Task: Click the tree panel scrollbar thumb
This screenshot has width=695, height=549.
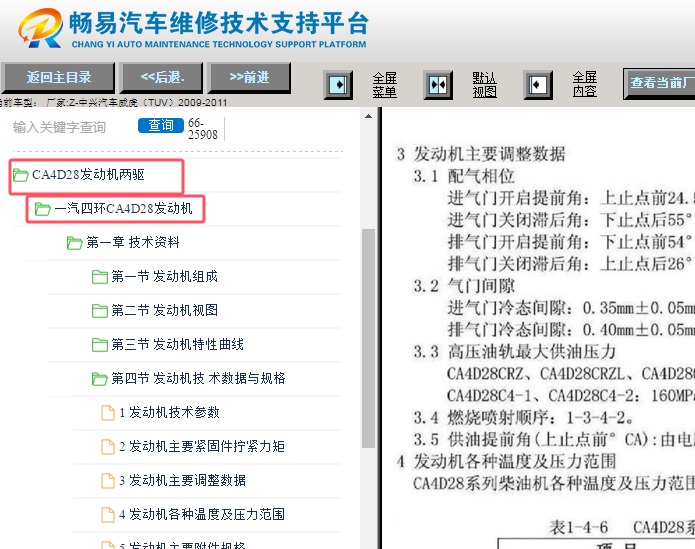Action: [x=368, y=338]
